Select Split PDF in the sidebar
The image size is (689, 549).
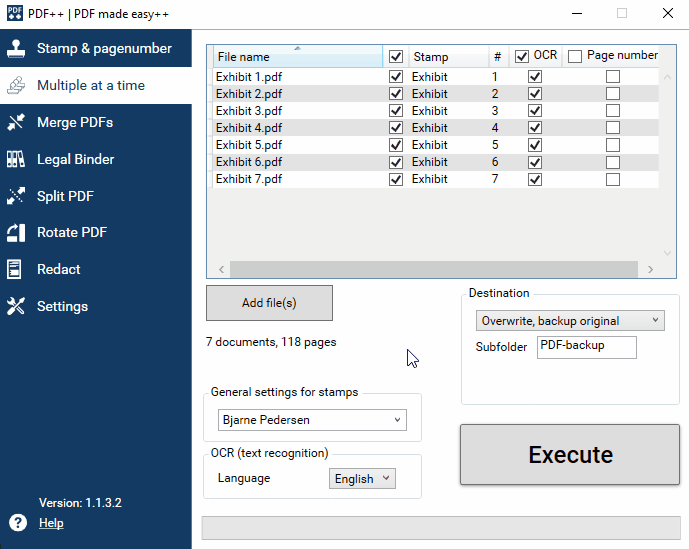[x=96, y=196]
